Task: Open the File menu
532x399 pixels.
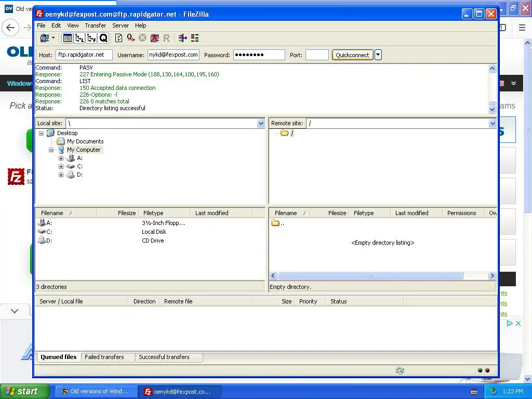Action: coord(41,25)
